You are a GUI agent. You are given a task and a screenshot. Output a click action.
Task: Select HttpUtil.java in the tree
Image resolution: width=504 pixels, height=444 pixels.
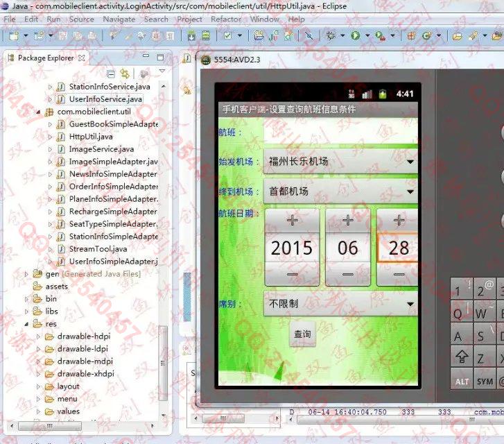91,137
